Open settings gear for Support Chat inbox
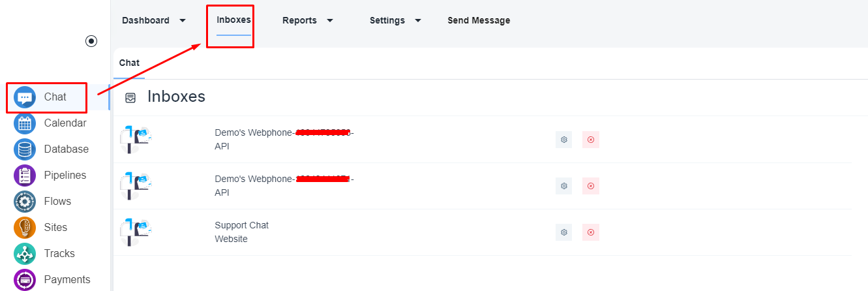The height and width of the screenshot is (291, 868). (x=564, y=232)
